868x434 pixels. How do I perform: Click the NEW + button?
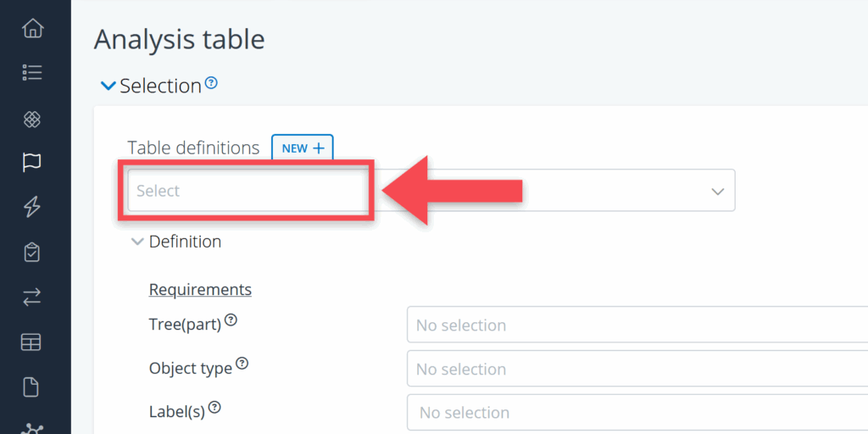tap(303, 147)
